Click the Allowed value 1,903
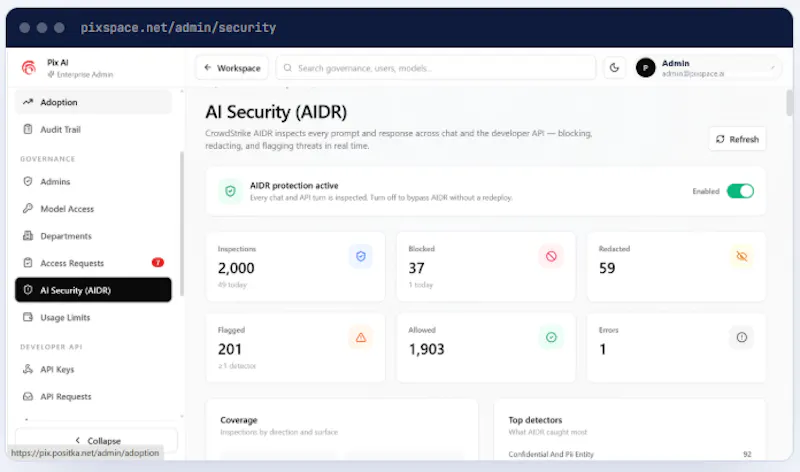800x472 pixels. pos(426,349)
